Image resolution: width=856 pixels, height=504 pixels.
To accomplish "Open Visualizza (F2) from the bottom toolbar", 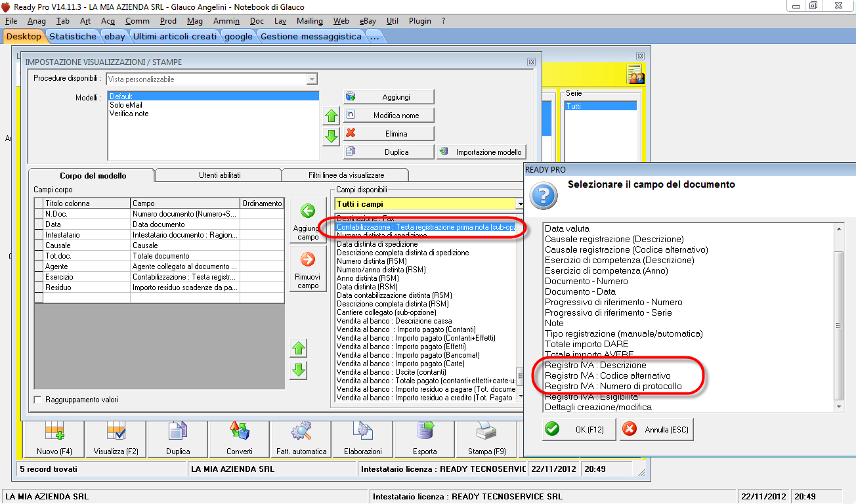I will click(x=116, y=440).
